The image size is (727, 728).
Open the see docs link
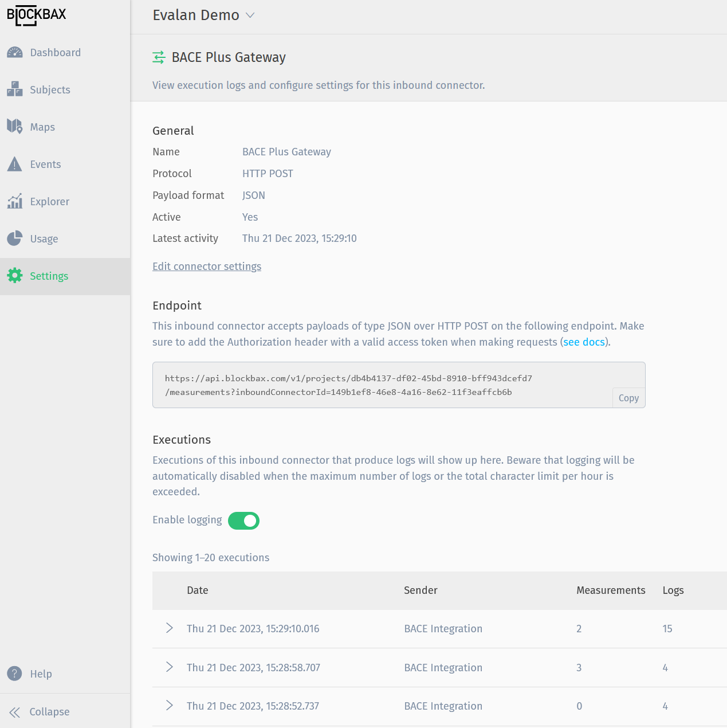point(584,342)
